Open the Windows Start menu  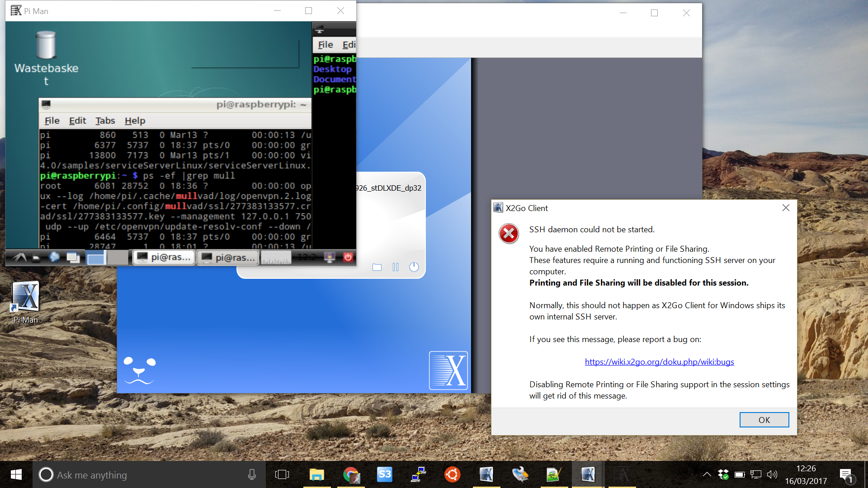(x=16, y=474)
